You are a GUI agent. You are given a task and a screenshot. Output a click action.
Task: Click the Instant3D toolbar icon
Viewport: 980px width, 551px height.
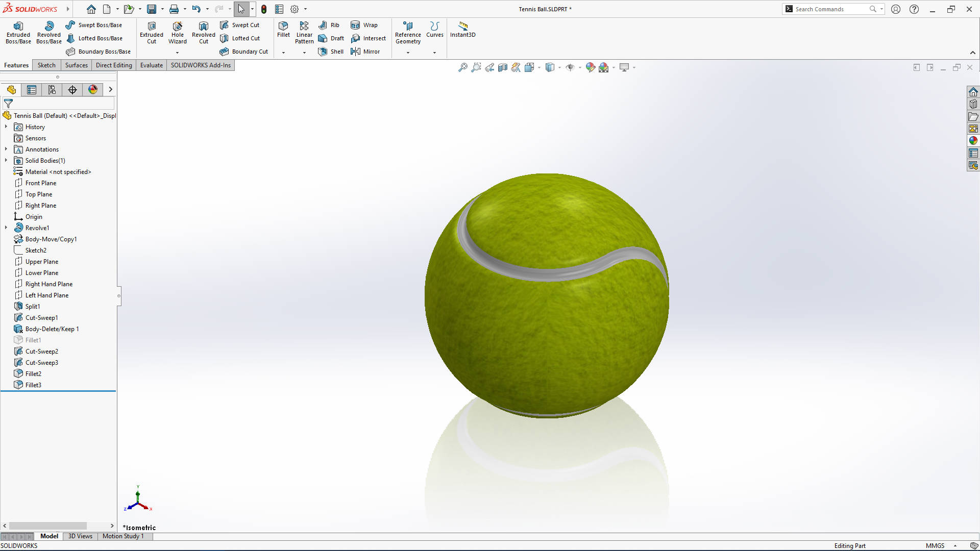(x=462, y=32)
